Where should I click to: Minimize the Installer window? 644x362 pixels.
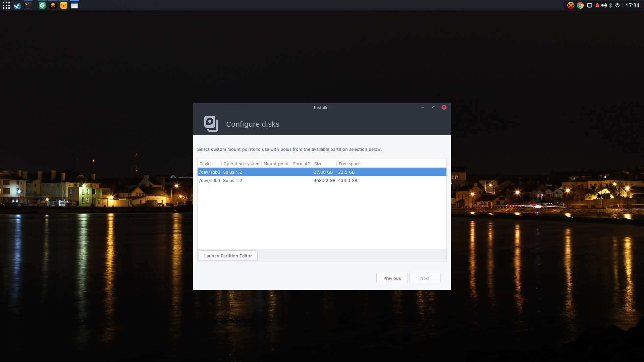(x=423, y=107)
